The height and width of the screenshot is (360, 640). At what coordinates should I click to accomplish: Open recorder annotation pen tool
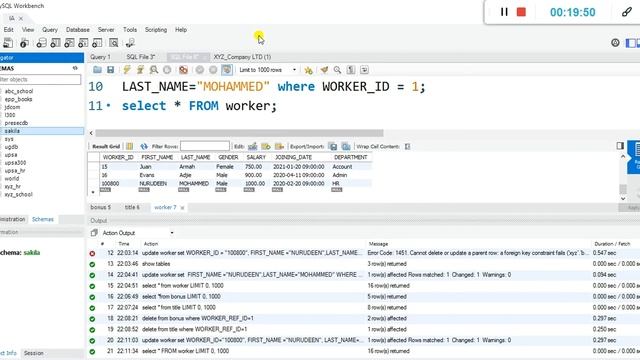click(x=627, y=12)
